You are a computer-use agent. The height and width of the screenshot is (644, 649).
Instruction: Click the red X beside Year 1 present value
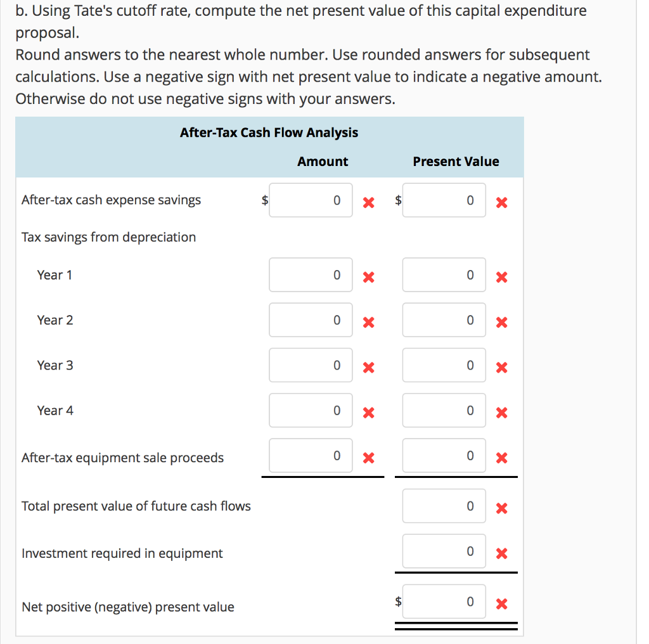(x=501, y=276)
